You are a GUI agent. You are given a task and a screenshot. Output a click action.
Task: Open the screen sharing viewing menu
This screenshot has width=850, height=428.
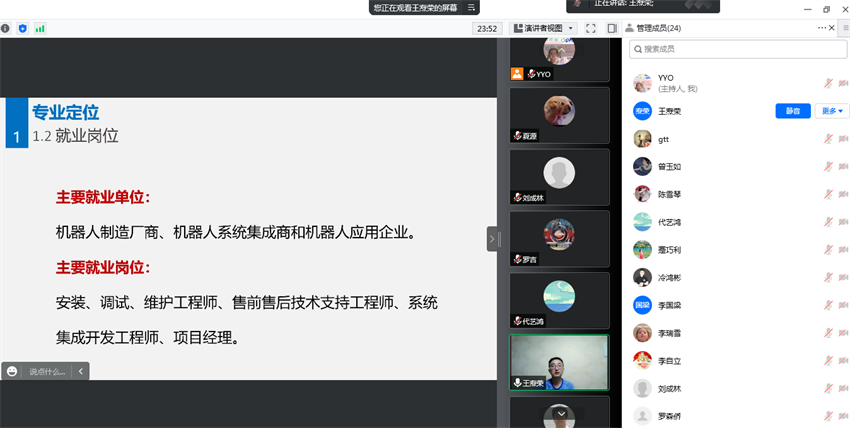(471, 7)
